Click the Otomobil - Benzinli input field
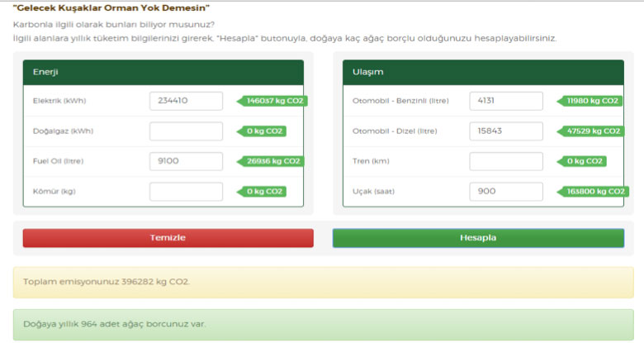The width and height of the screenshot is (644, 343). pos(505,101)
